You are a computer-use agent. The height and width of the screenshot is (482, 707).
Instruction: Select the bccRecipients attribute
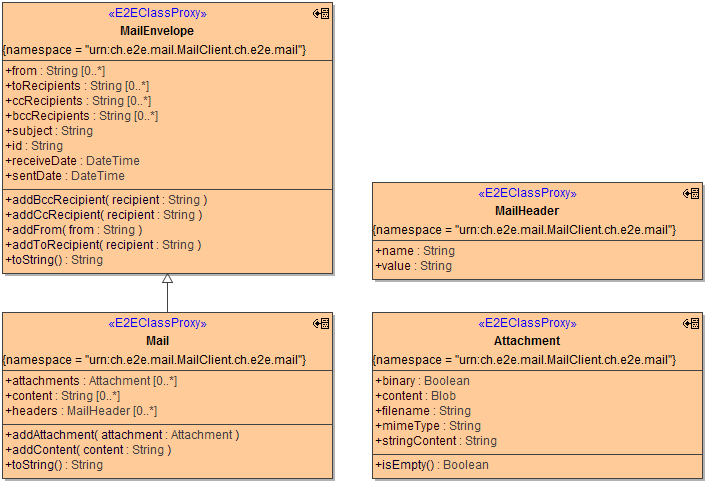click(x=81, y=116)
